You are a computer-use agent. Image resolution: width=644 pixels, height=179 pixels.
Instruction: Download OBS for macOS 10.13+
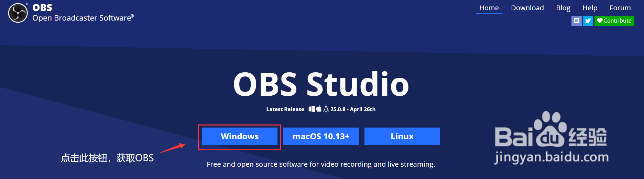(321, 136)
